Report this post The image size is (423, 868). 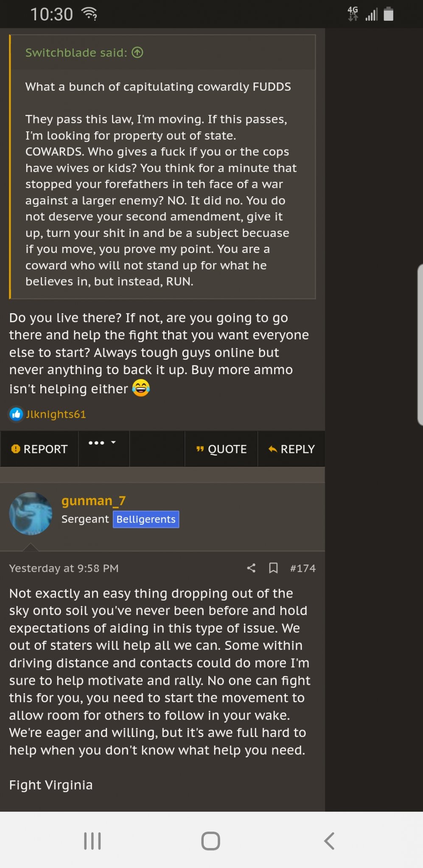pyautogui.click(x=39, y=449)
